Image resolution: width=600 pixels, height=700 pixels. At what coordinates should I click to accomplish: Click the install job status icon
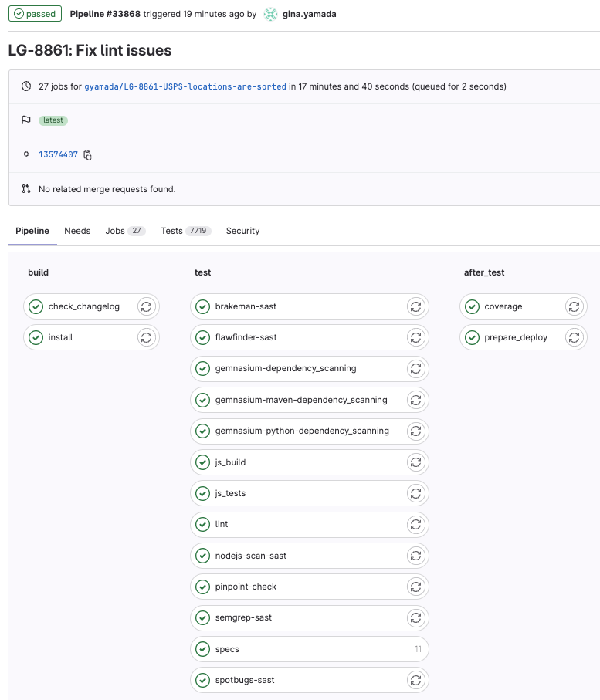click(x=36, y=337)
